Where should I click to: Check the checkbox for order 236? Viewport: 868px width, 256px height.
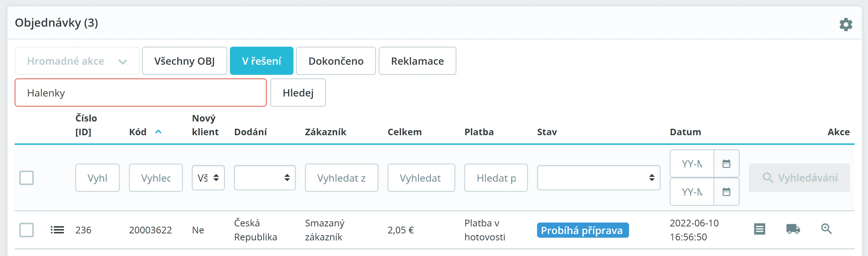click(x=27, y=230)
